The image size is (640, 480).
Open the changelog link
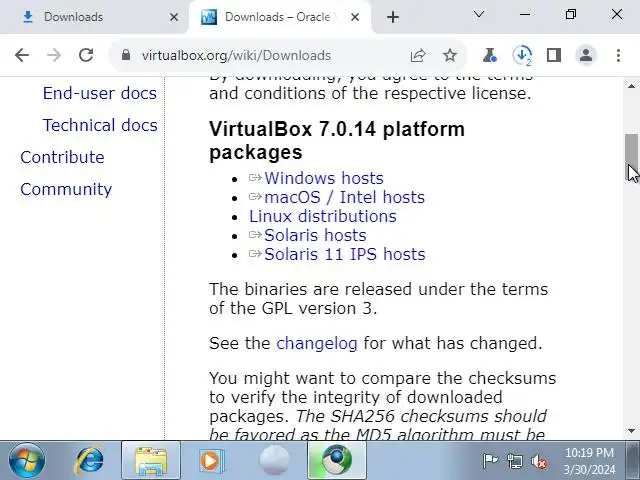coord(317,343)
